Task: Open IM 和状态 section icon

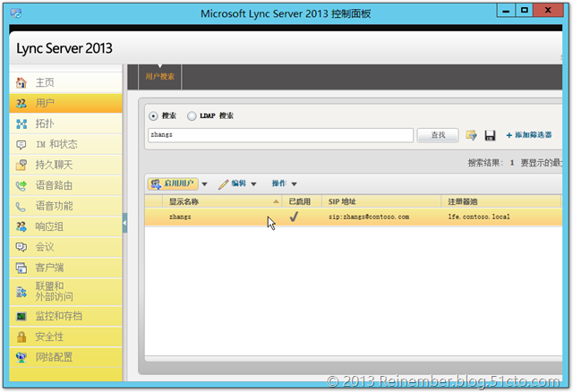Action: (21, 144)
